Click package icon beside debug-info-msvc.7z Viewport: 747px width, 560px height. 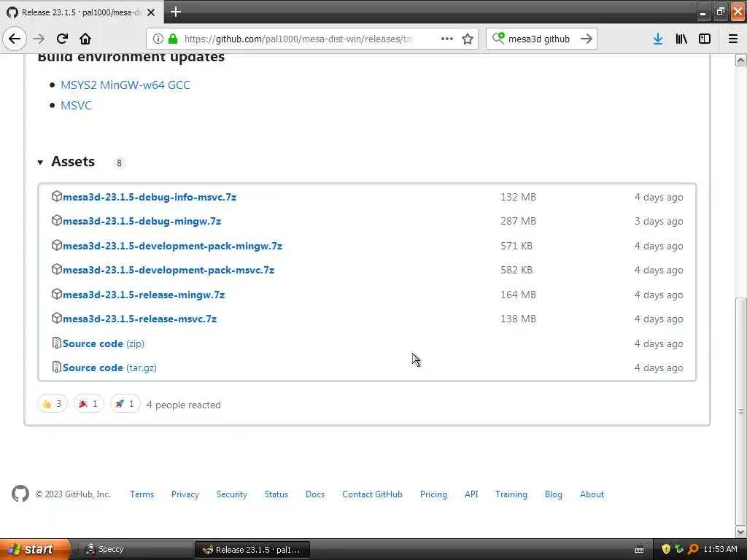57,196
